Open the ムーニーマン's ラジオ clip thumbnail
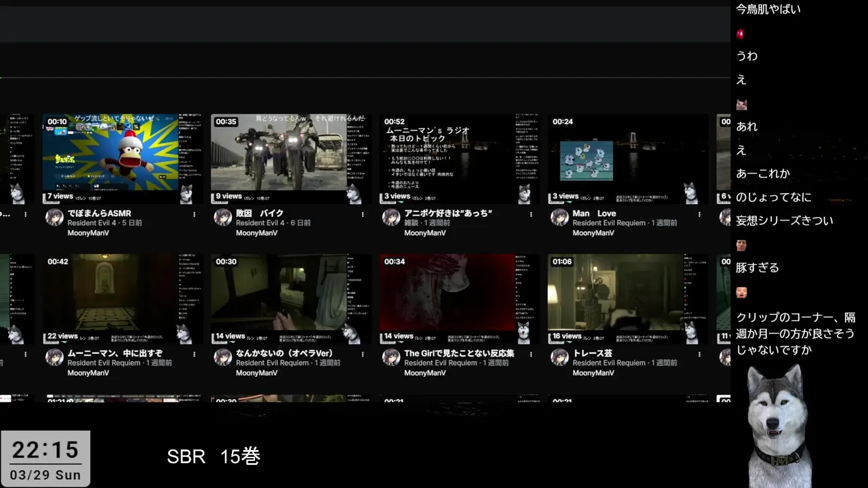Image resolution: width=868 pixels, height=488 pixels. click(x=458, y=159)
